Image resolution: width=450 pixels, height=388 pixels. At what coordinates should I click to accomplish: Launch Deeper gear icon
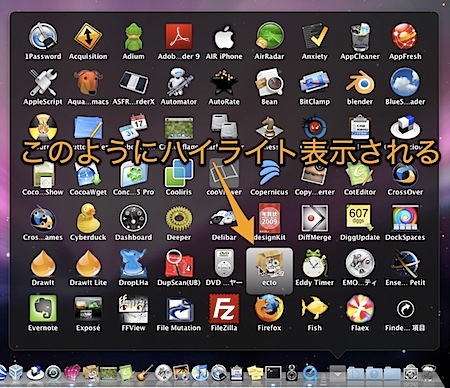179,219
